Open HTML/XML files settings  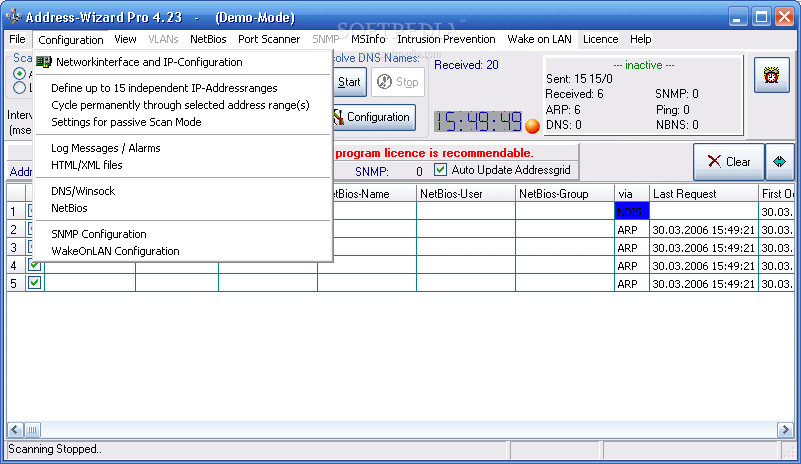(x=182, y=165)
